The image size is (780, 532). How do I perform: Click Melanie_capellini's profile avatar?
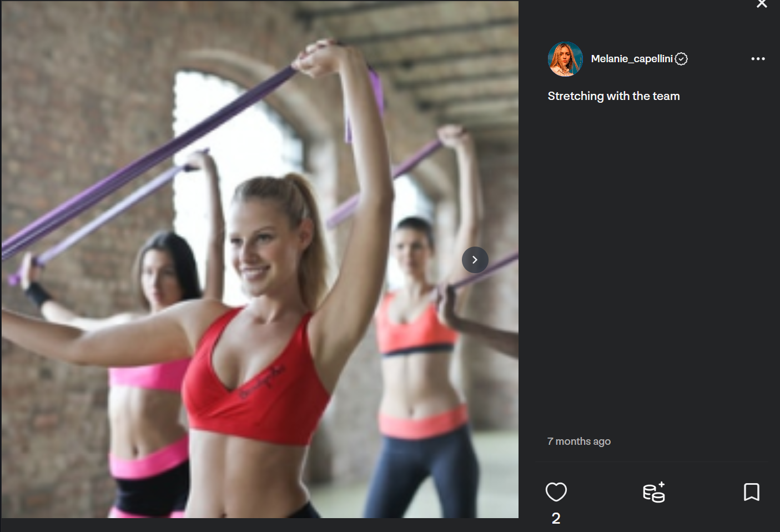coord(565,59)
